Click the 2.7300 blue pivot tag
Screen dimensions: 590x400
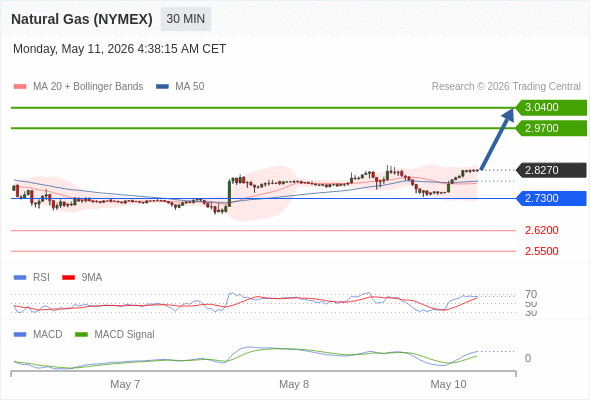click(551, 198)
